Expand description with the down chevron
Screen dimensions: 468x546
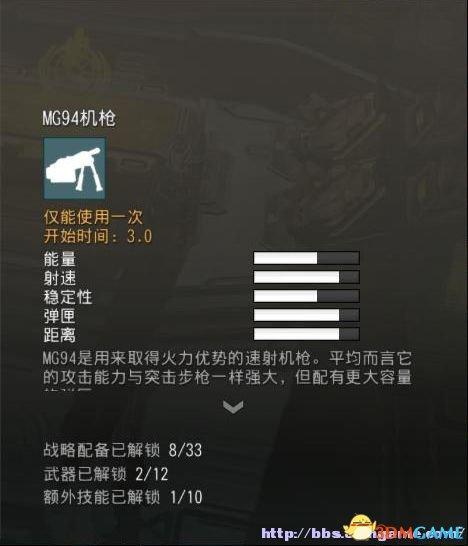233,407
